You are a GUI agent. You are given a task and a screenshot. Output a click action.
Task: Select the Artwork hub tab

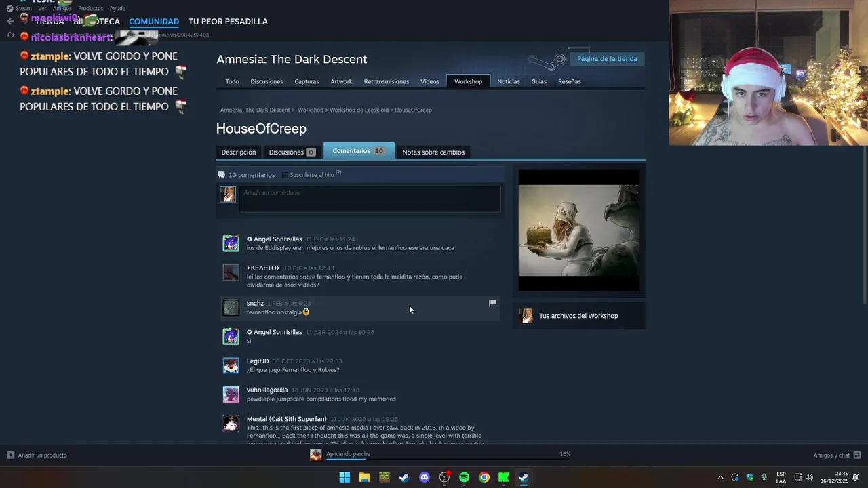tap(341, 81)
